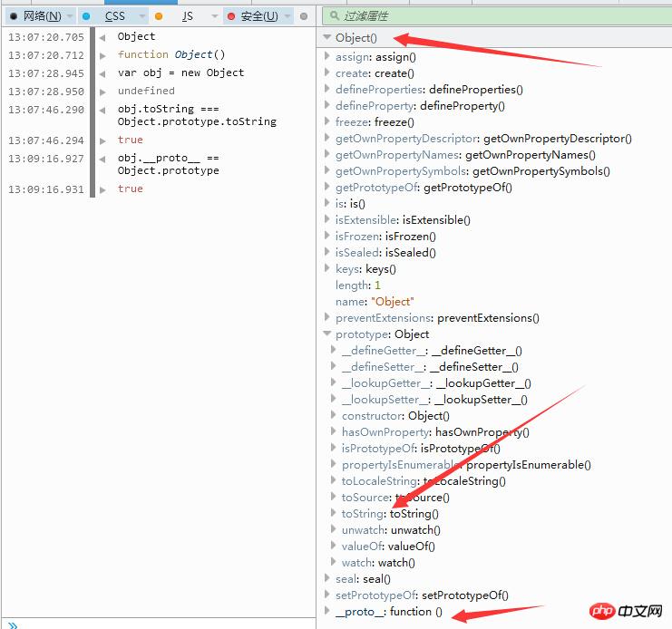Viewport: 672px width, 629px height.
Task: Expand the toString property in prototype
Action: 334,514
